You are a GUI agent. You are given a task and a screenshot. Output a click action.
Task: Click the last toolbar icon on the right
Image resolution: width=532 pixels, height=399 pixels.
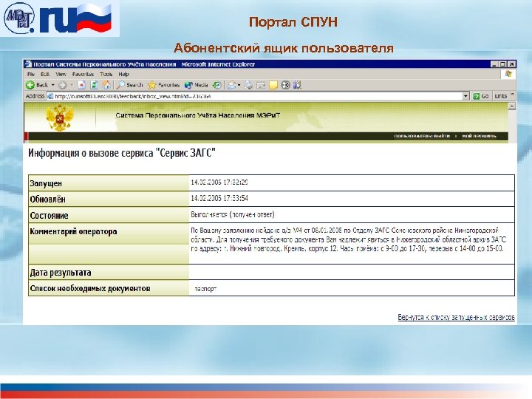(x=297, y=85)
